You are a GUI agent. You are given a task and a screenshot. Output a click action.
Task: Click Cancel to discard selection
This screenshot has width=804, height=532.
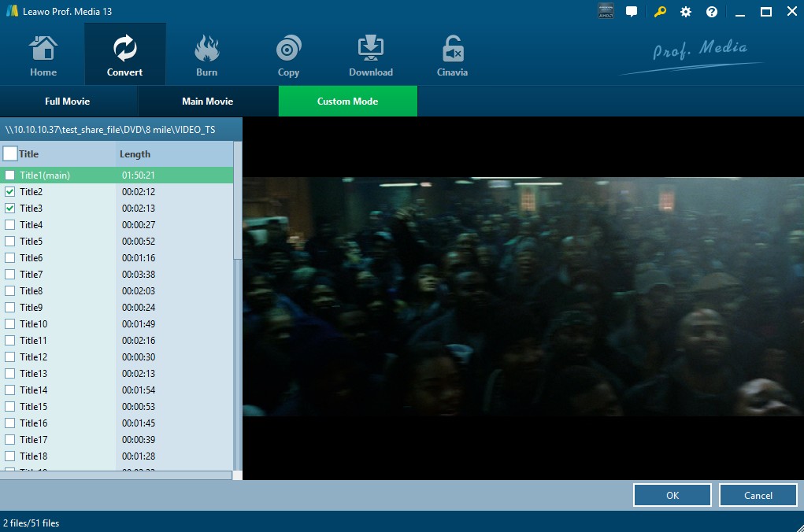click(x=758, y=495)
